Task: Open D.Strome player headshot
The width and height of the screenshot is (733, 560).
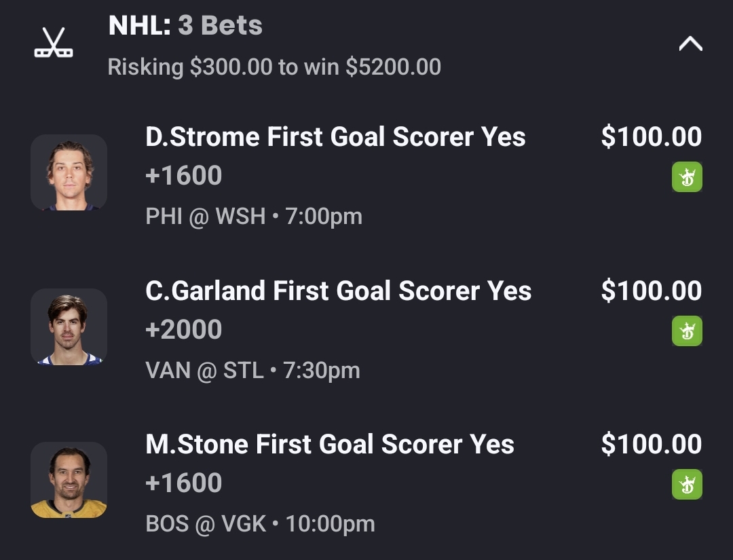Action: tap(69, 172)
